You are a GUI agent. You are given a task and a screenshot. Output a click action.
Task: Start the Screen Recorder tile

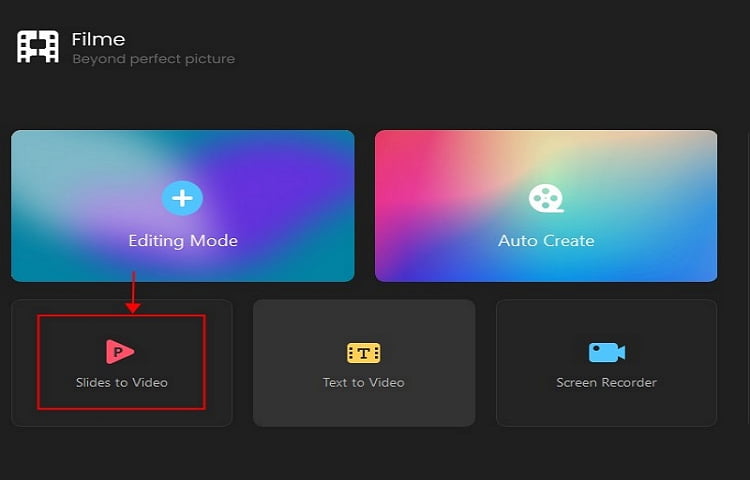(607, 363)
